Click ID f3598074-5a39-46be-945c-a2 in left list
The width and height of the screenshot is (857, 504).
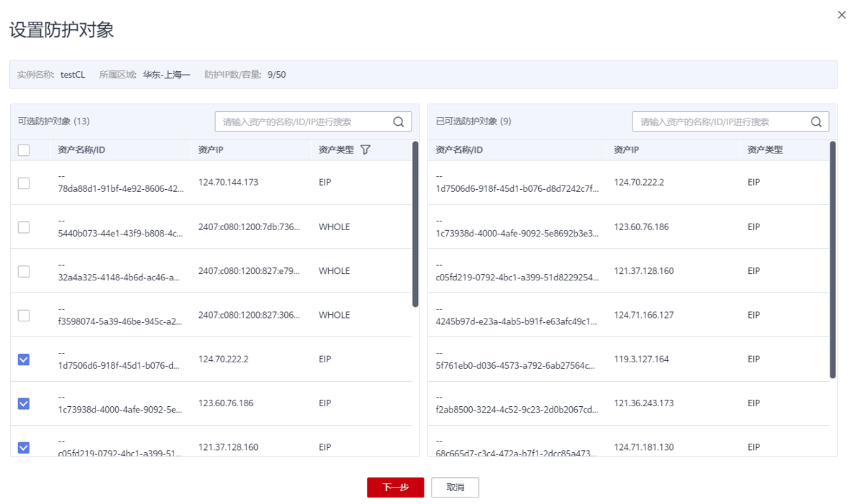119,321
